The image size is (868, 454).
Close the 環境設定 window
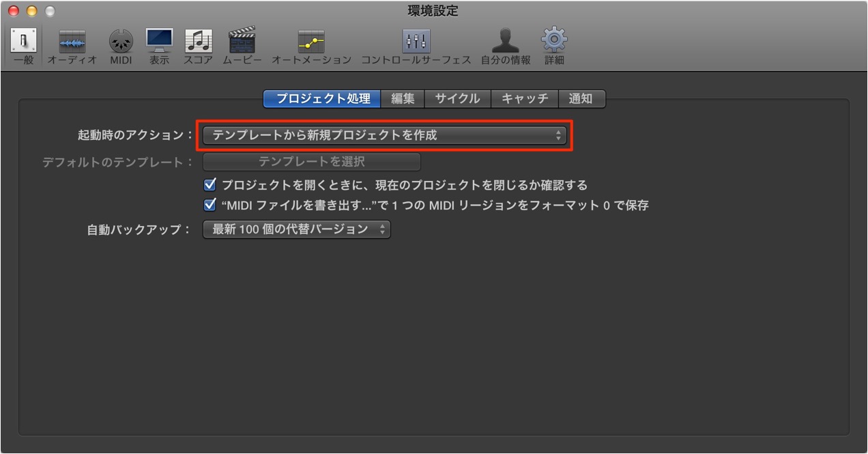pos(14,10)
